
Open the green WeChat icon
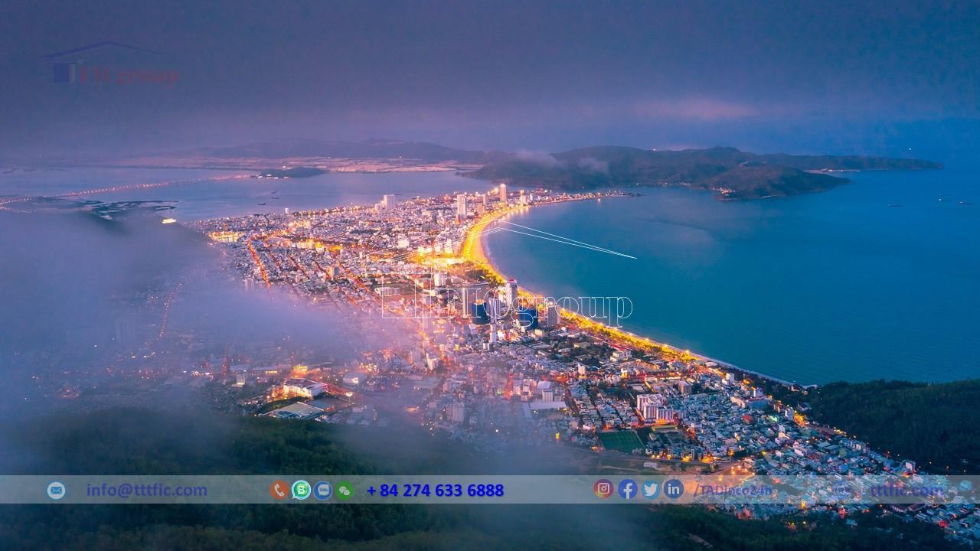(x=345, y=490)
